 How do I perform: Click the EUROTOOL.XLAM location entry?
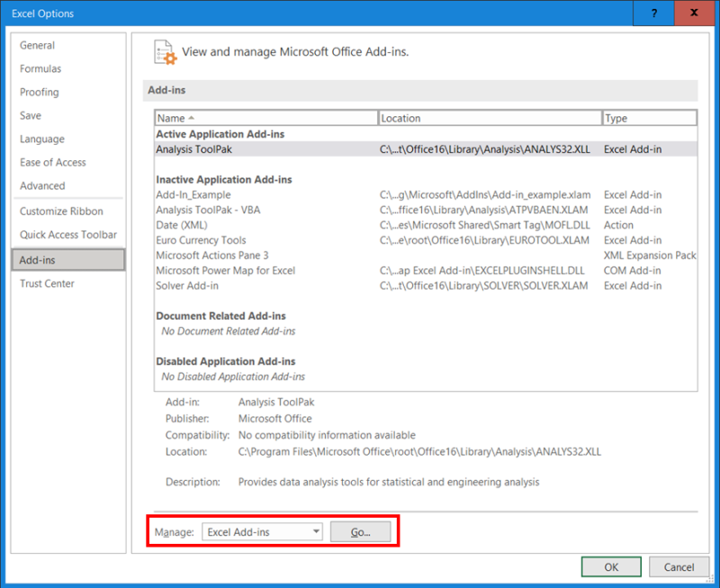pyautogui.click(x=484, y=240)
